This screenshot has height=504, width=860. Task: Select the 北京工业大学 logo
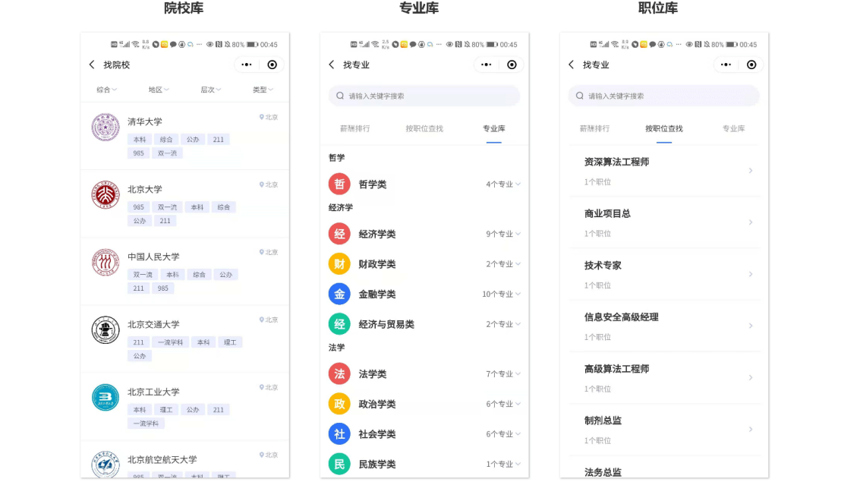106,397
